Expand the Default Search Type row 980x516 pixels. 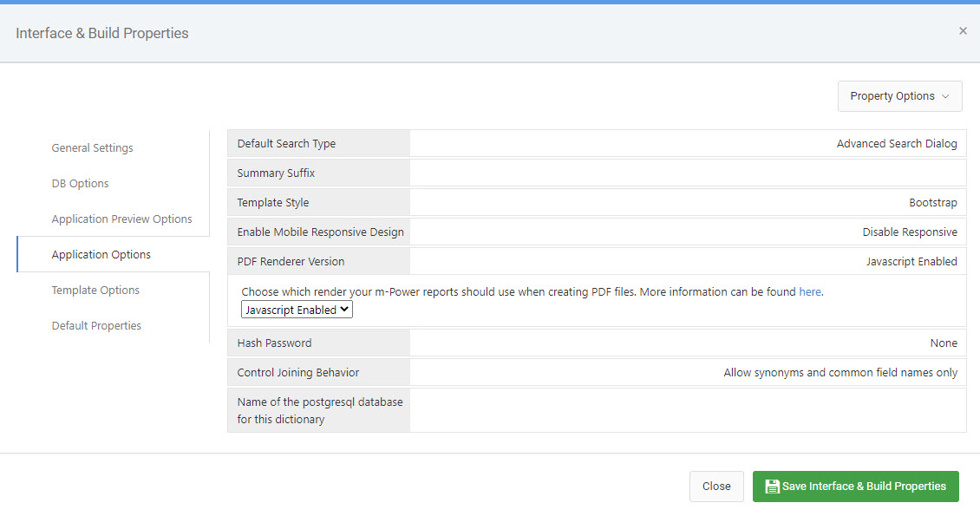(x=597, y=144)
